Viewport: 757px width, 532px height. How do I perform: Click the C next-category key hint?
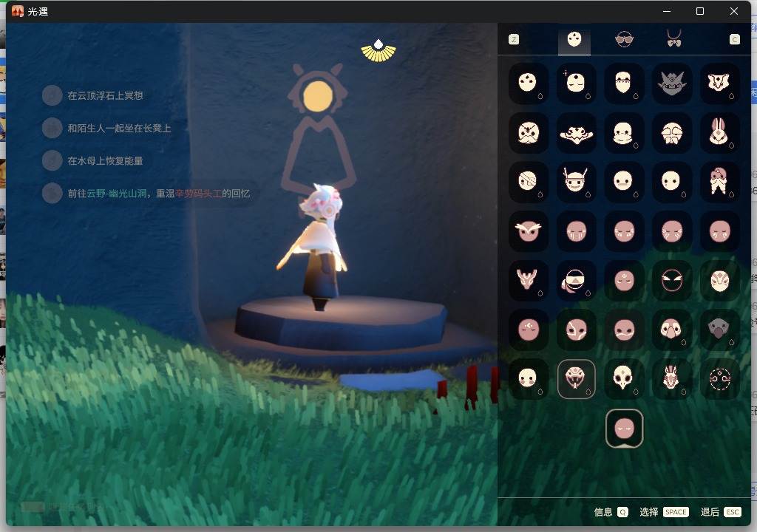tap(734, 40)
